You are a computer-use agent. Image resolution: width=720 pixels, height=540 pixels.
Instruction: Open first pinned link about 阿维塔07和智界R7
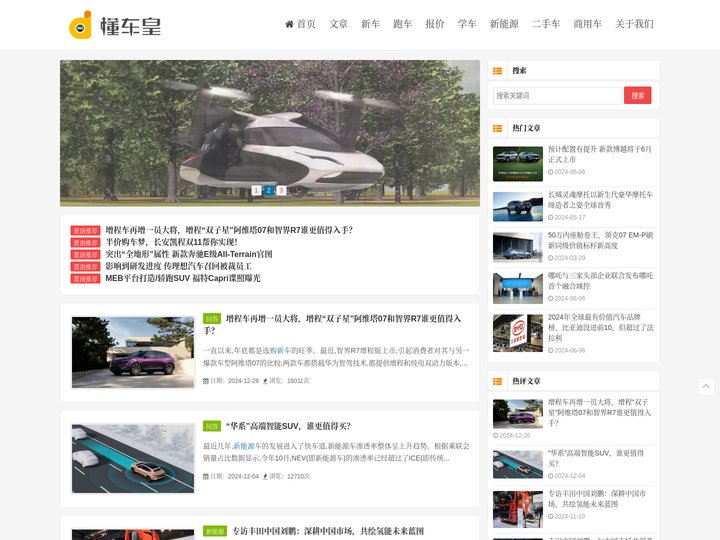pos(229,230)
